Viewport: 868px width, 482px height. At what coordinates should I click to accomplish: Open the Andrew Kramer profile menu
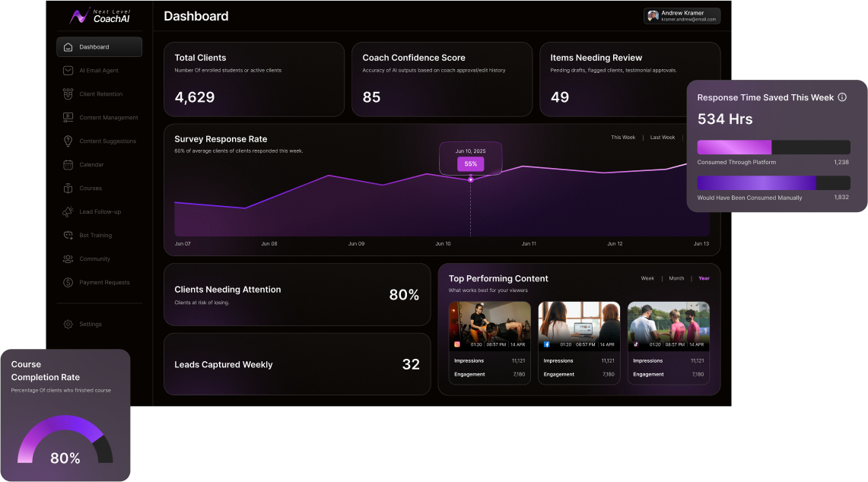(682, 16)
